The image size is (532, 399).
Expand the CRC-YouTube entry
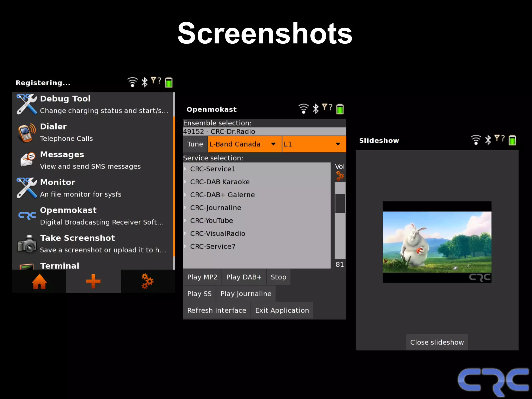pos(185,220)
